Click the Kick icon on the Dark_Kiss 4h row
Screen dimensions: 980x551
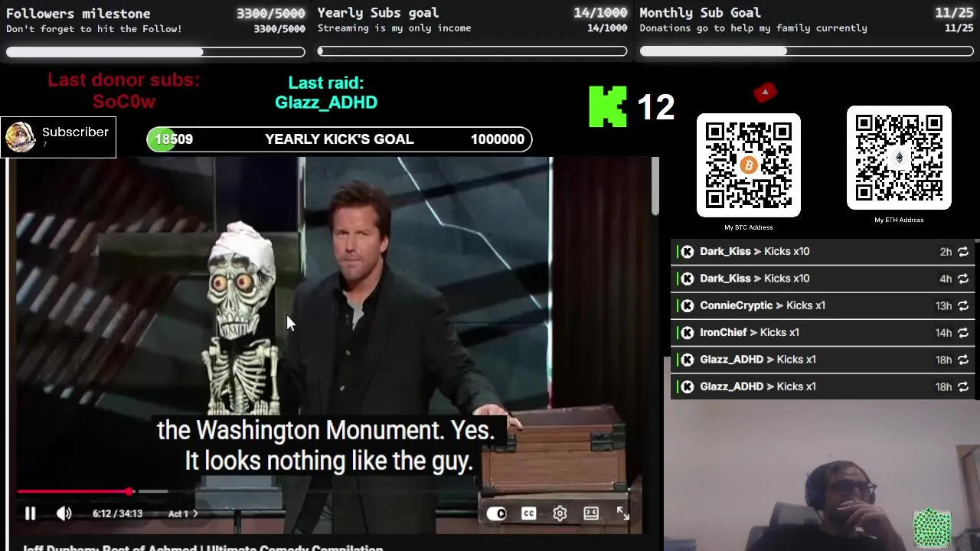point(688,279)
